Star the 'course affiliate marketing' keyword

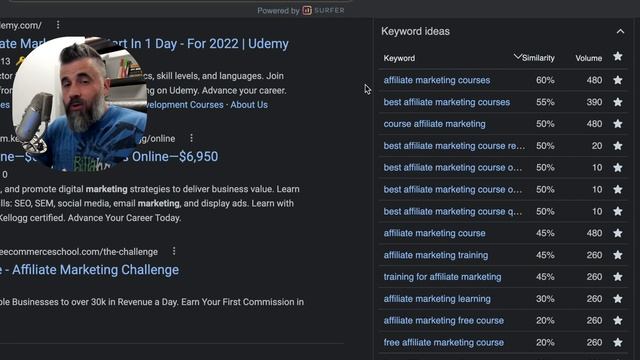pyautogui.click(x=618, y=124)
